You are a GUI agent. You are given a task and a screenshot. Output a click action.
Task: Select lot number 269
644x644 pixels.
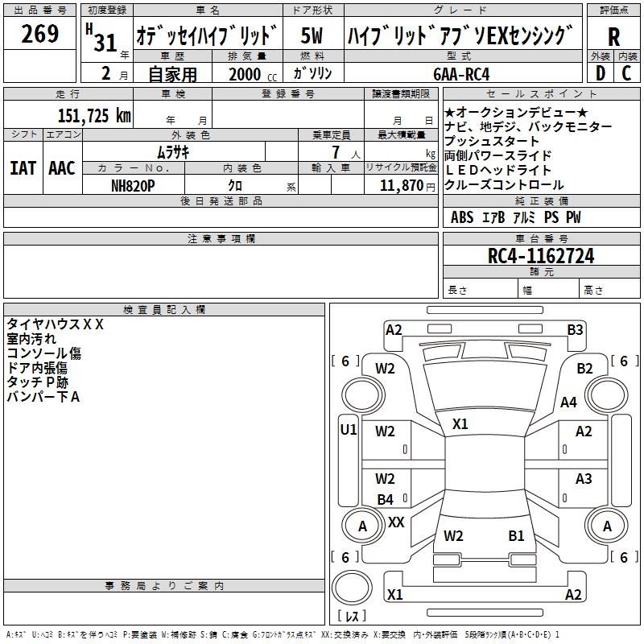coord(39,35)
